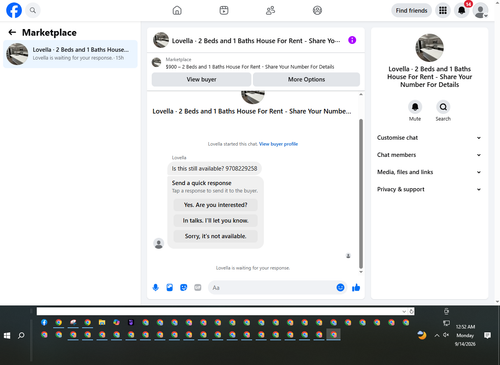Click the microphone voice clip icon
The image size is (500, 365).
(x=155, y=288)
